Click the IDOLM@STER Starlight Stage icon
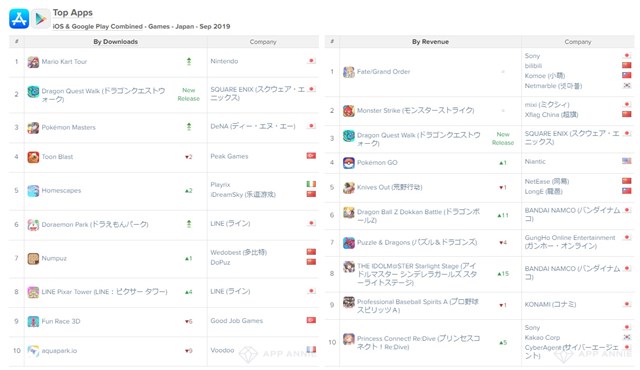This screenshot has width=640, height=370. [x=349, y=267]
